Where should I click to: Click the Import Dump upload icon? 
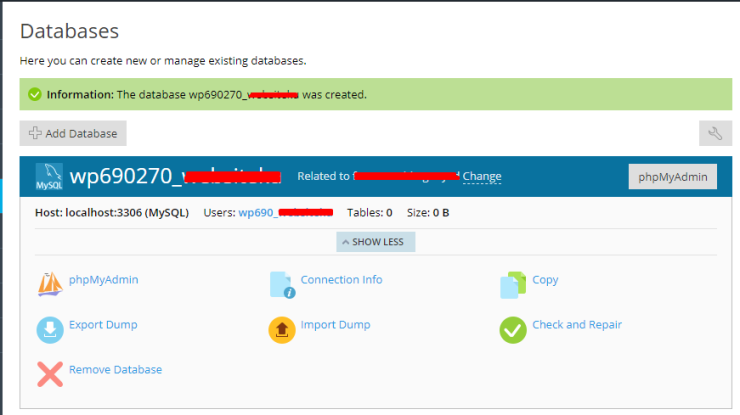pyautogui.click(x=282, y=330)
